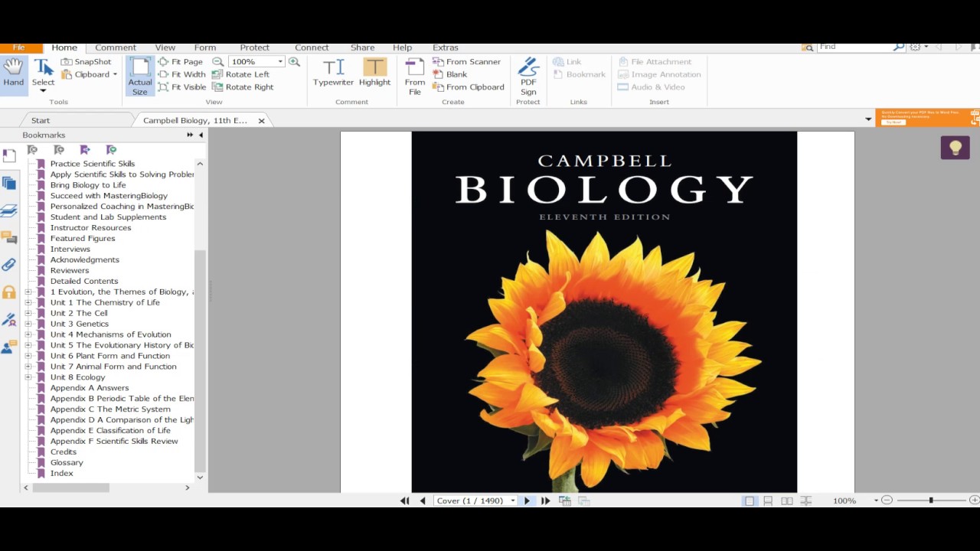This screenshot has width=980, height=551.
Task: Click the zoom out magnifier icon
Action: coord(217,62)
